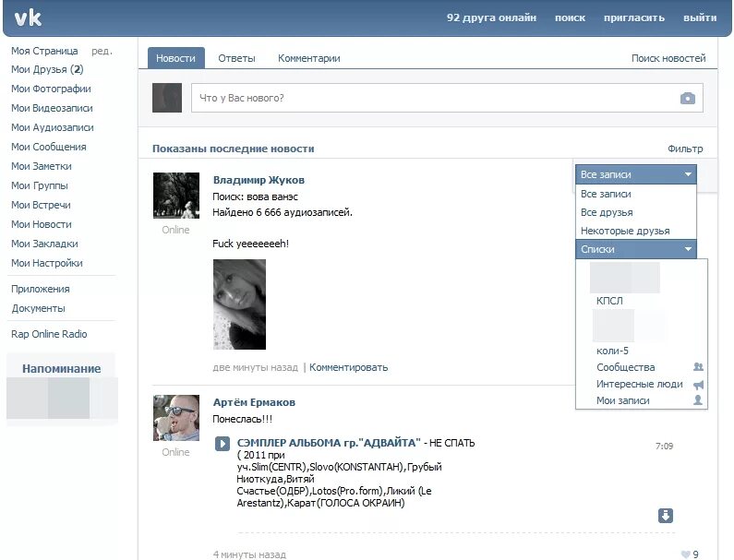The width and height of the screenshot is (734, 560).
Task: Click 4 минуты назад timestamp
Action: (x=249, y=554)
